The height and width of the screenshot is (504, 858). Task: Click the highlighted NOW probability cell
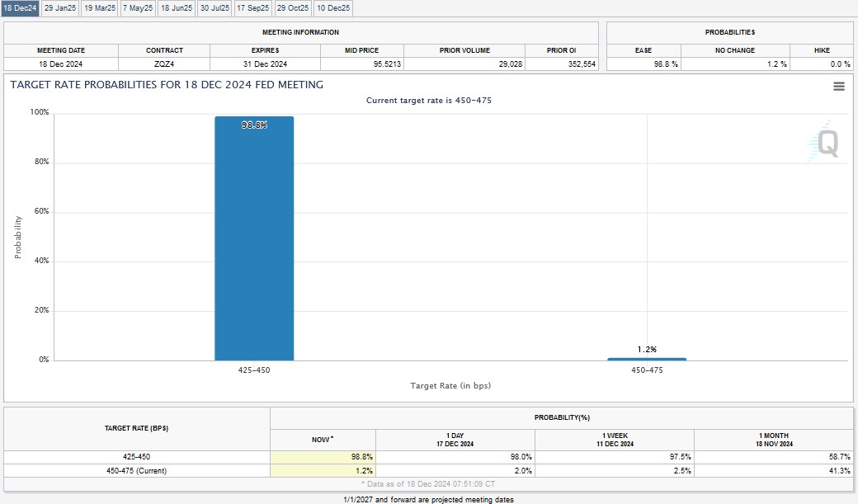pos(322,456)
